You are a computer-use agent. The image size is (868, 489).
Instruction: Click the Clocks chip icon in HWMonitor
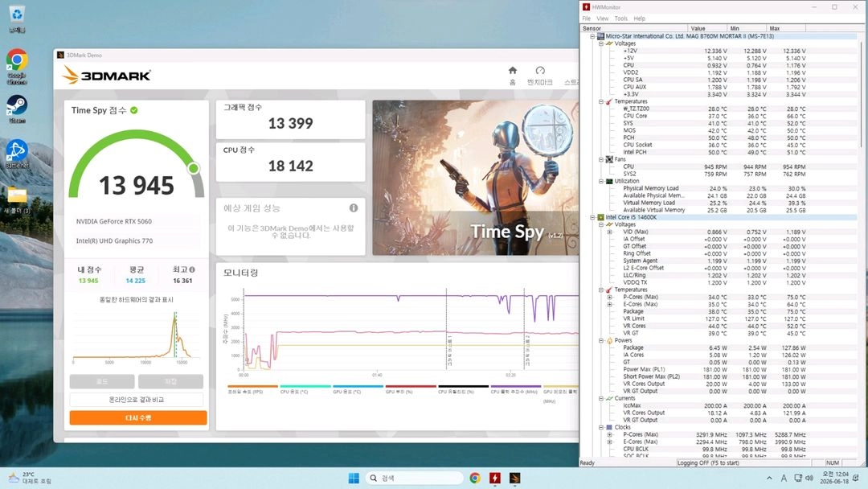pyautogui.click(x=609, y=428)
